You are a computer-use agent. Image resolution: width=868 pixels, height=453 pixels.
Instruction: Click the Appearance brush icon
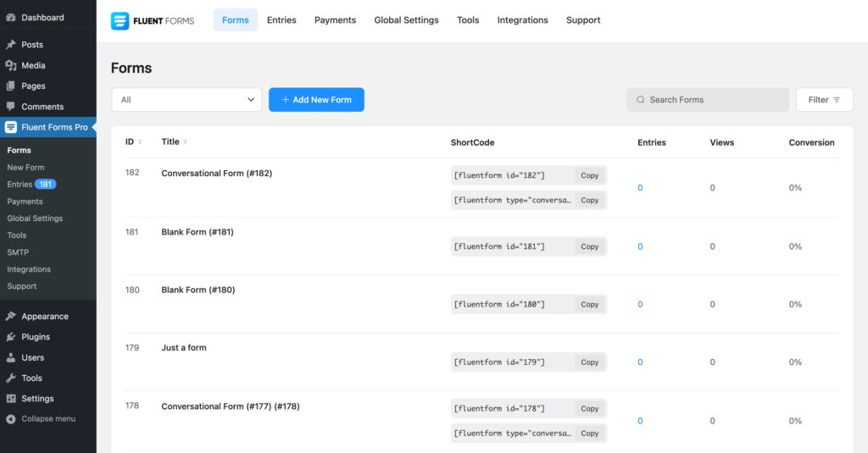10,317
